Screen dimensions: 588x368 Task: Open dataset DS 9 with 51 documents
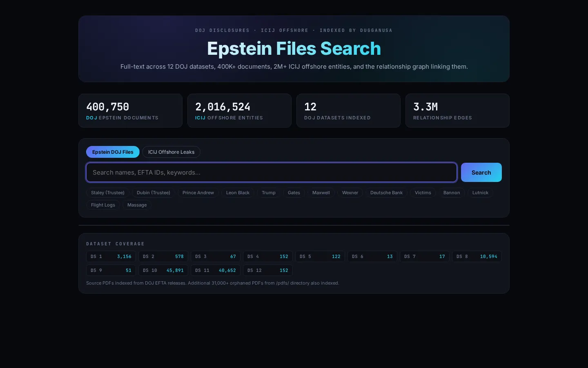pyautogui.click(x=111, y=270)
